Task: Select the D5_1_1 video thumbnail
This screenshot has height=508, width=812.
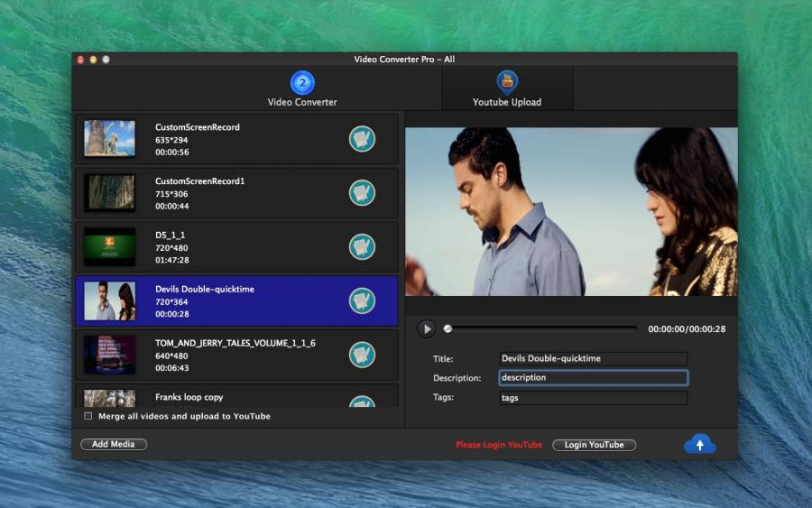Action: click(109, 246)
